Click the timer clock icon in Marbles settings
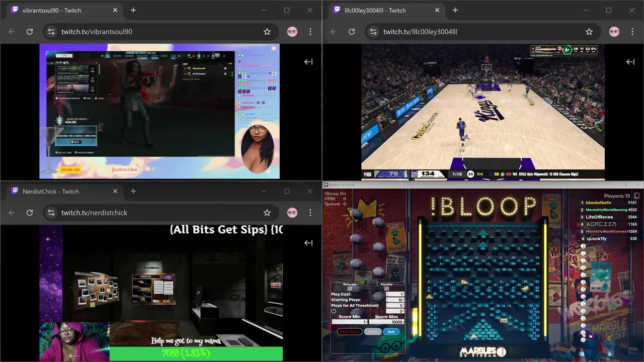The width and height of the screenshot is (644, 362). (x=334, y=311)
